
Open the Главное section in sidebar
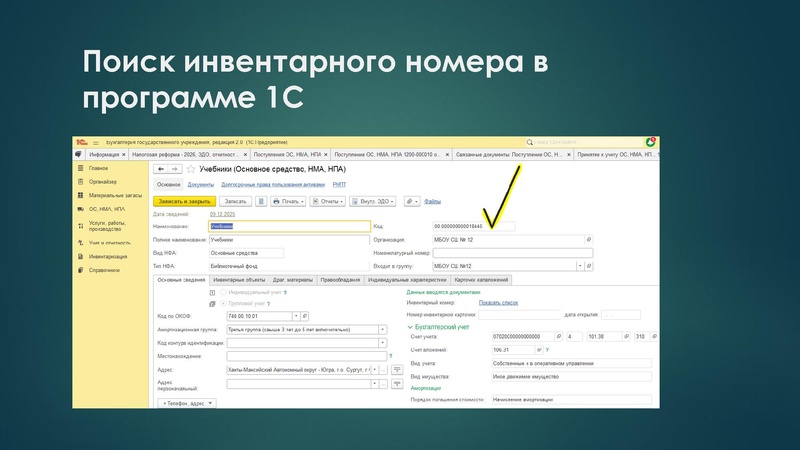click(x=98, y=168)
